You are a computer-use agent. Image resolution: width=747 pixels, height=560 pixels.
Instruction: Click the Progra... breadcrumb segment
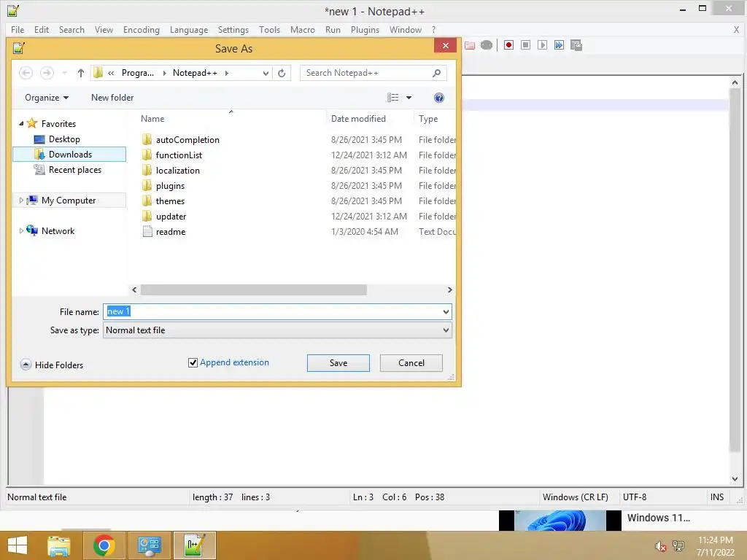click(x=138, y=73)
